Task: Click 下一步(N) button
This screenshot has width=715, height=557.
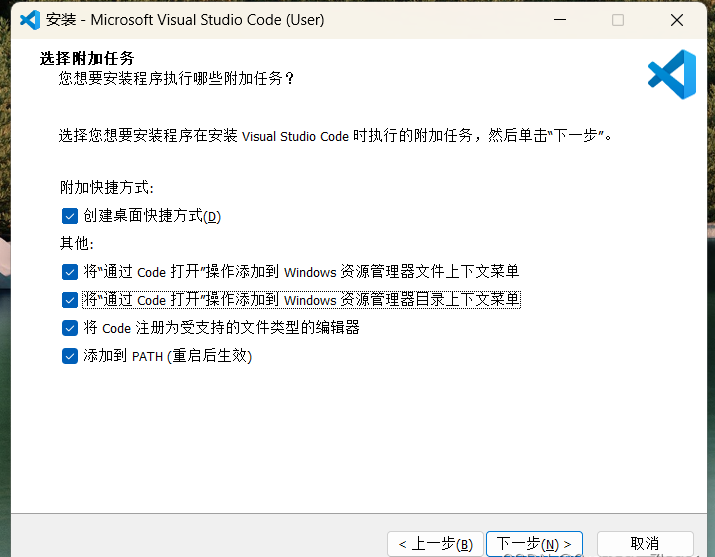Action: [534, 544]
